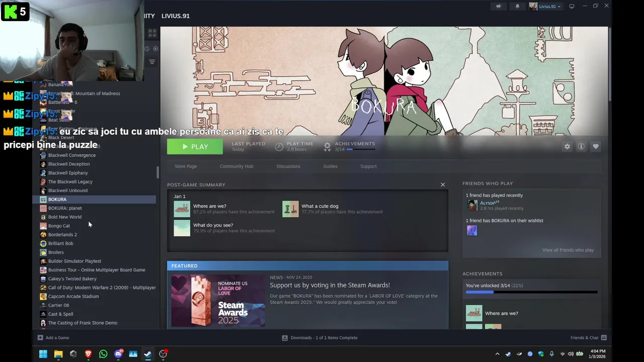Open 'Support us by voting in the Steam Awards!' news
This screenshot has height=362, width=644.
330,285
